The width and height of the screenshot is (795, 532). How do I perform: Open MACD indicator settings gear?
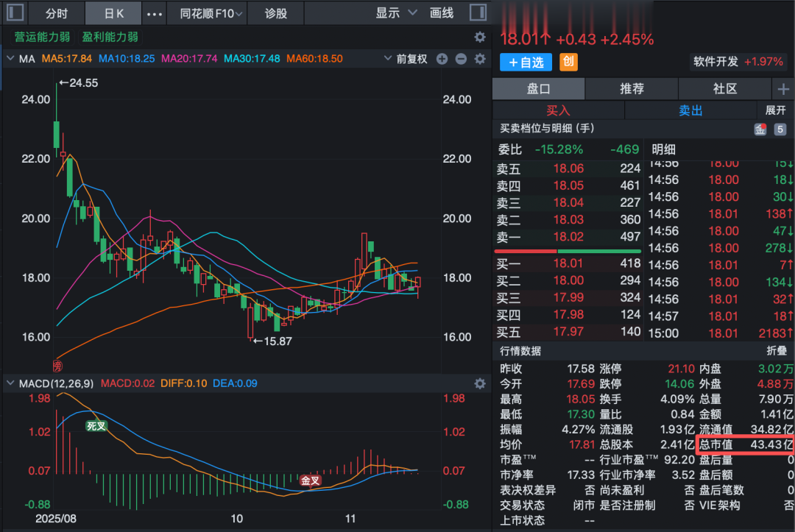pos(480,383)
